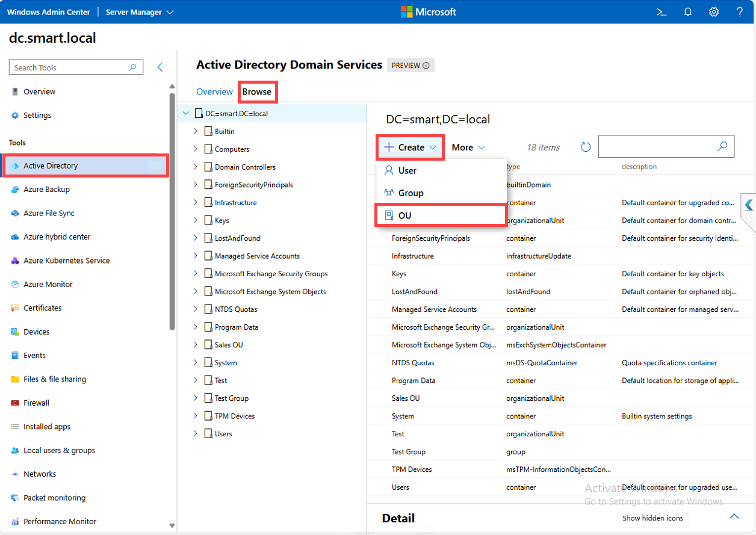Open the right-edge flyout arrow tab
The width and height of the screenshot is (756, 535).
748,205
